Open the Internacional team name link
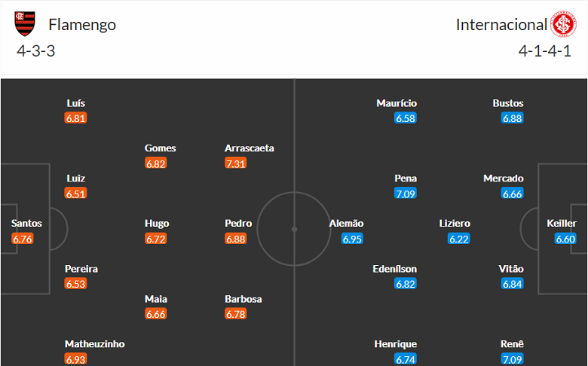Image resolution: width=588 pixels, height=366 pixels. point(501,24)
